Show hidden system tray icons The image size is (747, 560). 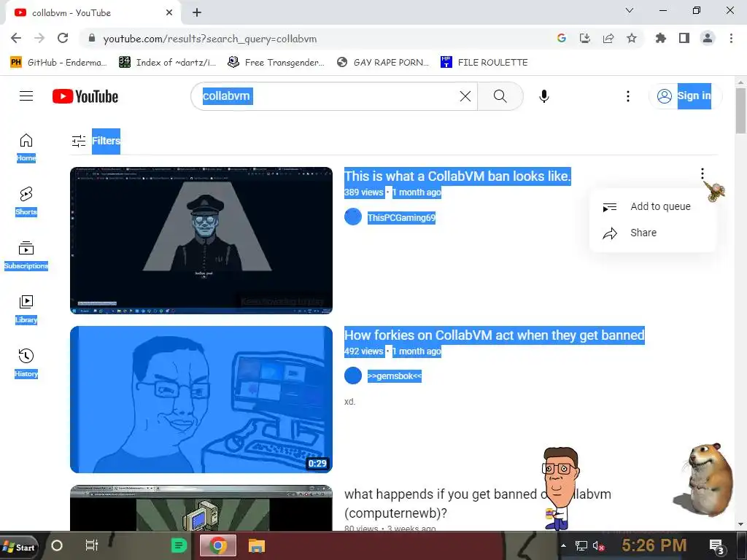pos(563,545)
